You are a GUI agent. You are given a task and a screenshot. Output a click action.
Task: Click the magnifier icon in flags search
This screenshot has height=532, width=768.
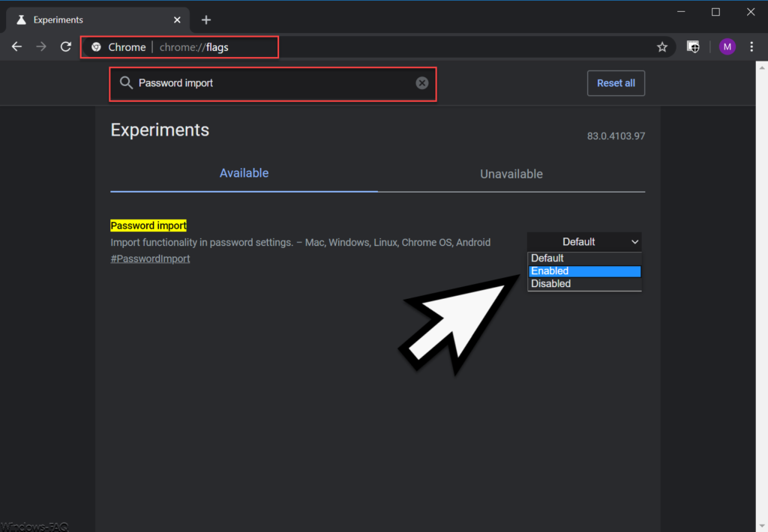click(126, 82)
